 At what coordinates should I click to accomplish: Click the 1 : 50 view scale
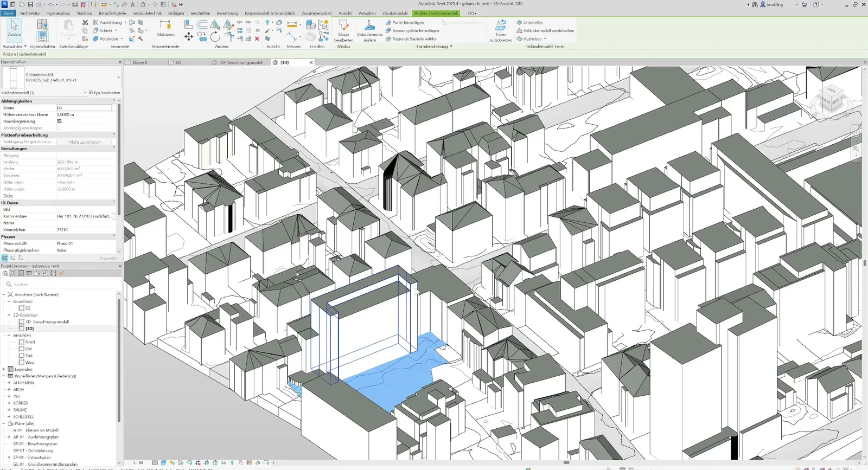click(x=138, y=463)
